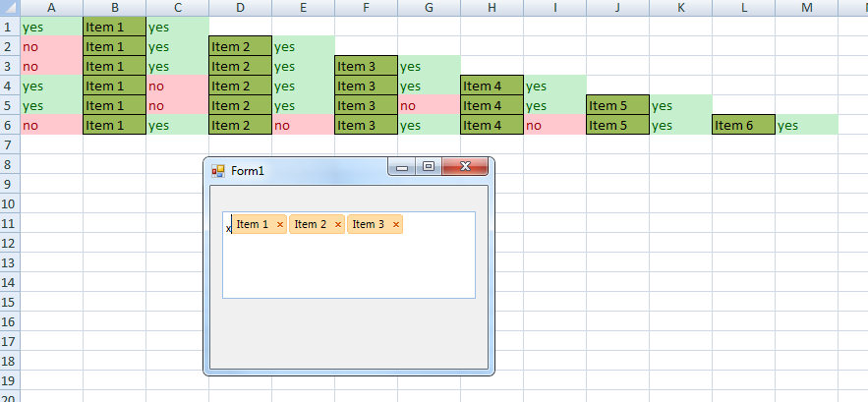Click the Form1 title bar text

[248, 171]
